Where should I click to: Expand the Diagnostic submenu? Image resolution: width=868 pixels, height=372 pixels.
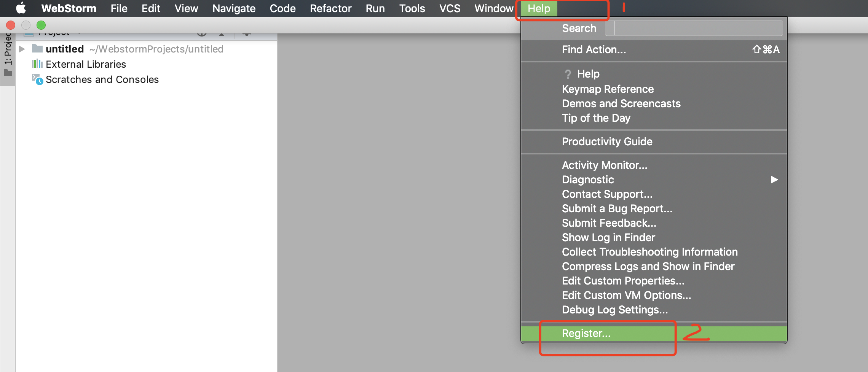[654, 180]
